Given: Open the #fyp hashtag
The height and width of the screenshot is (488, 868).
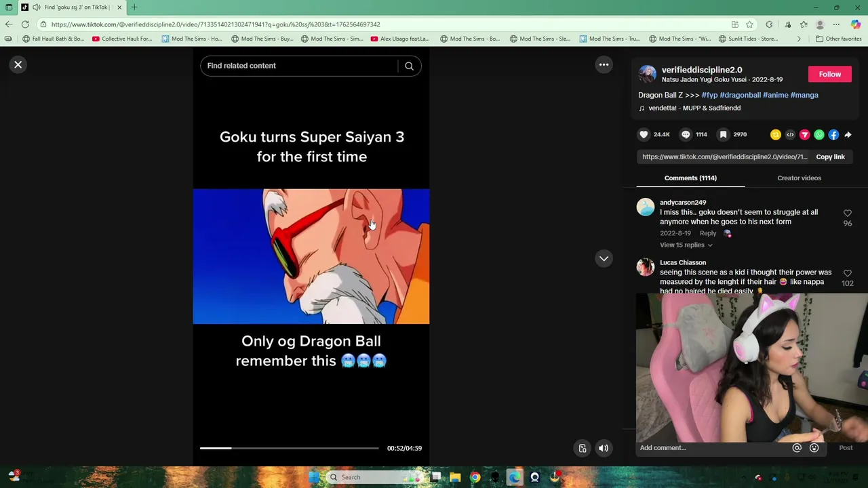Looking at the screenshot, I should 709,95.
